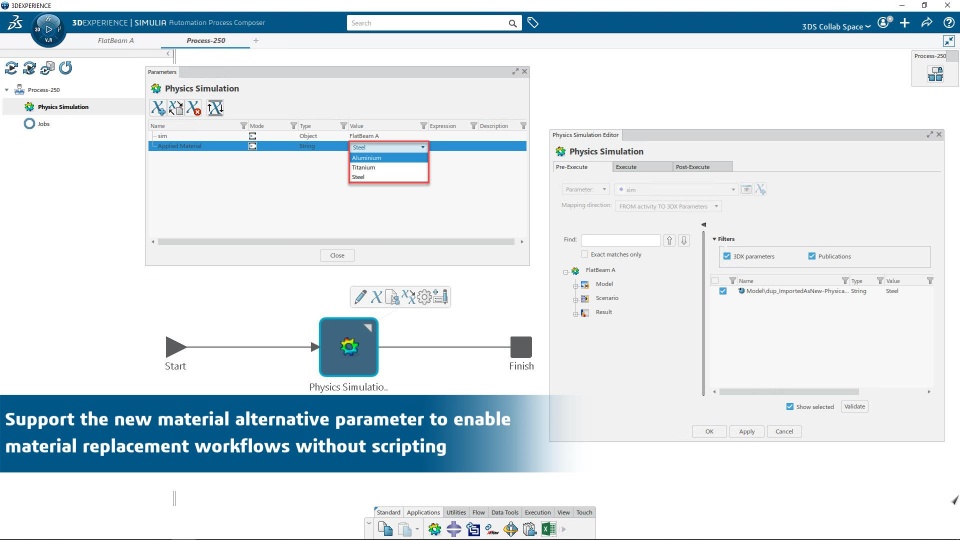Viewport: 960px width, 540px height.
Task: Click the pencil edit icon above activity
Action: coord(360,297)
